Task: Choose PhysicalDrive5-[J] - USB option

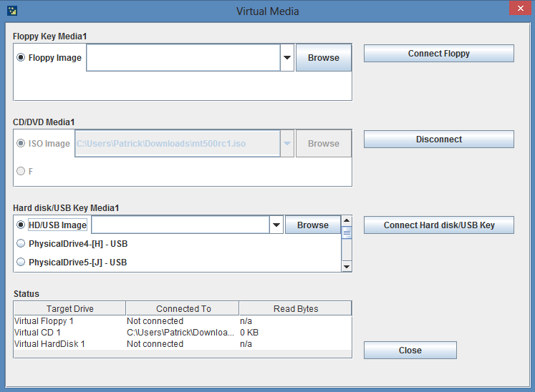Action: 21,263
